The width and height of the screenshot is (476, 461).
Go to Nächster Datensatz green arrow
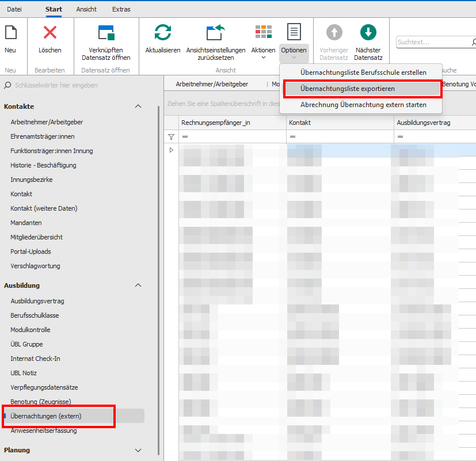pos(368,32)
